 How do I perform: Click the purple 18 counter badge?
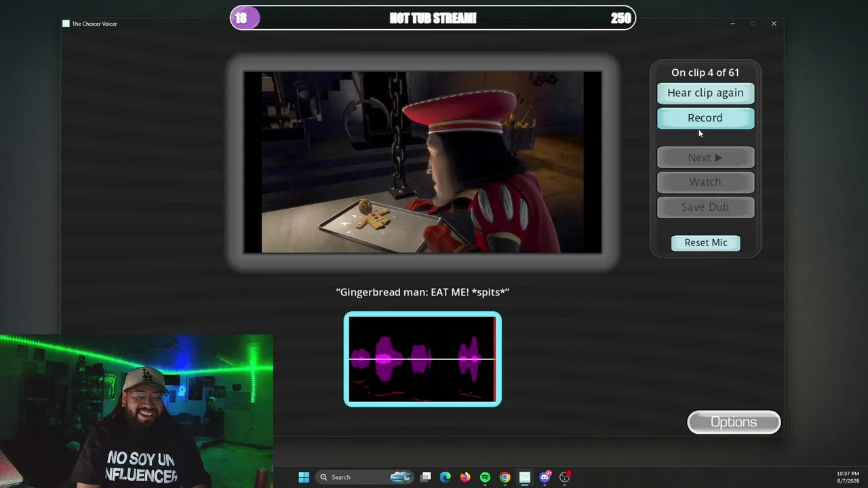point(245,18)
